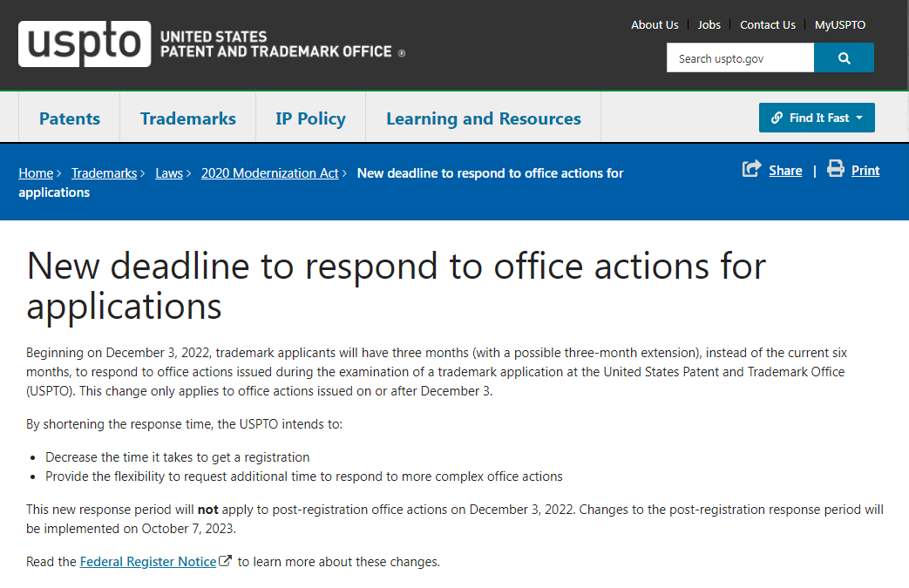Click the 2020 Modernization Act breadcrumb
This screenshot has height=588, width=909.
coord(269,173)
